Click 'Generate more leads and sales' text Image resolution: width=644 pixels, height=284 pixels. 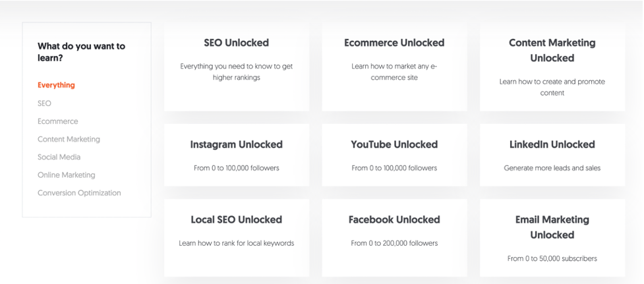pos(552,168)
